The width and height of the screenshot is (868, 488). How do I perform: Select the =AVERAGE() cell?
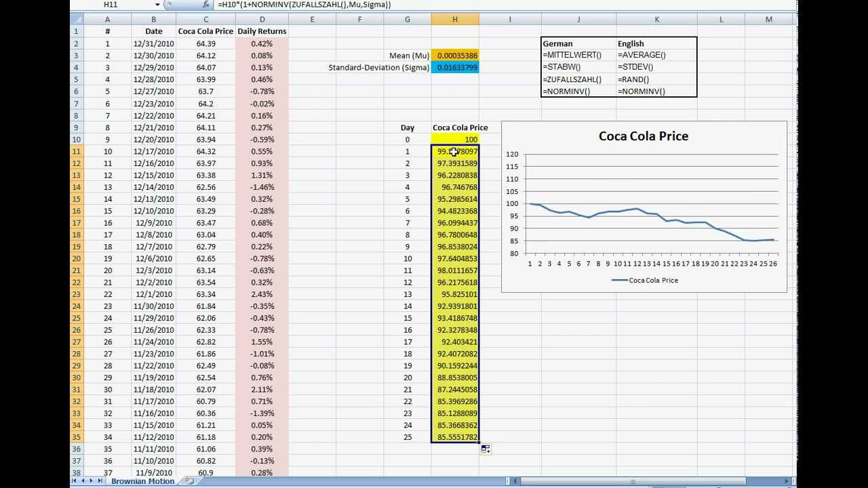pyautogui.click(x=656, y=55)
